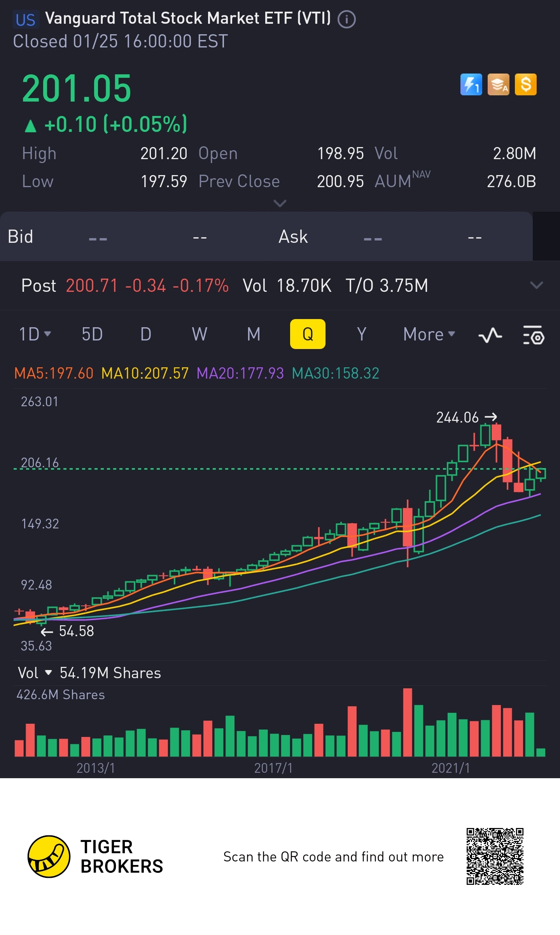The width and height of the screenshot is (560, 935).
Task: Open the chart indicator wave icon
Action: pyautogui.click(x=490, y=335)
